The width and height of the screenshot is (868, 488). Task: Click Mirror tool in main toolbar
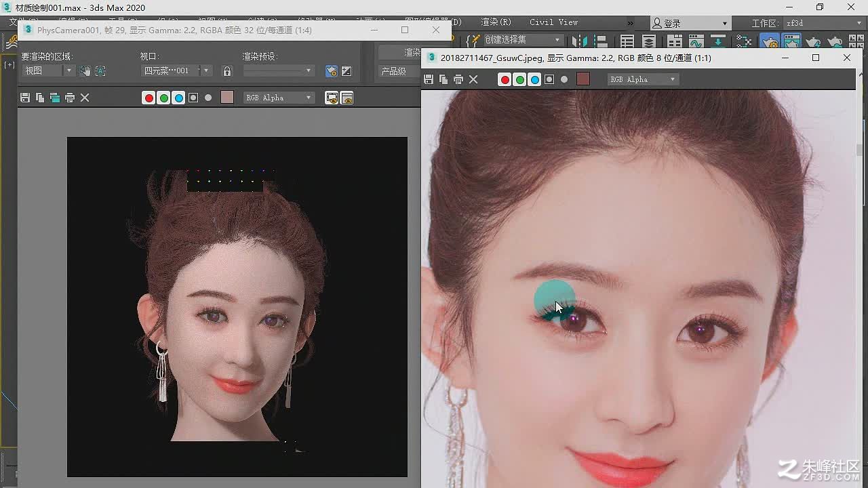point(580,41)
